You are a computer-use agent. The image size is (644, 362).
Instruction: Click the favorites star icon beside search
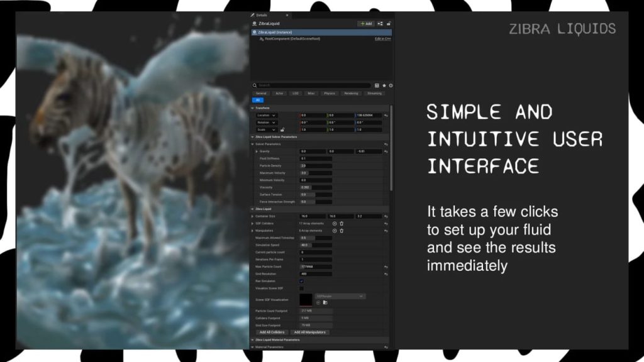(384, 85)
